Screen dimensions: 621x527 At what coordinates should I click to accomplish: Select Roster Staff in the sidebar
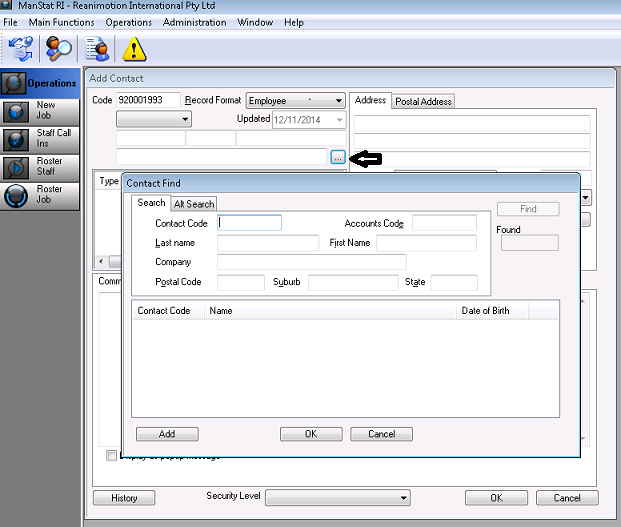(40, 167)
